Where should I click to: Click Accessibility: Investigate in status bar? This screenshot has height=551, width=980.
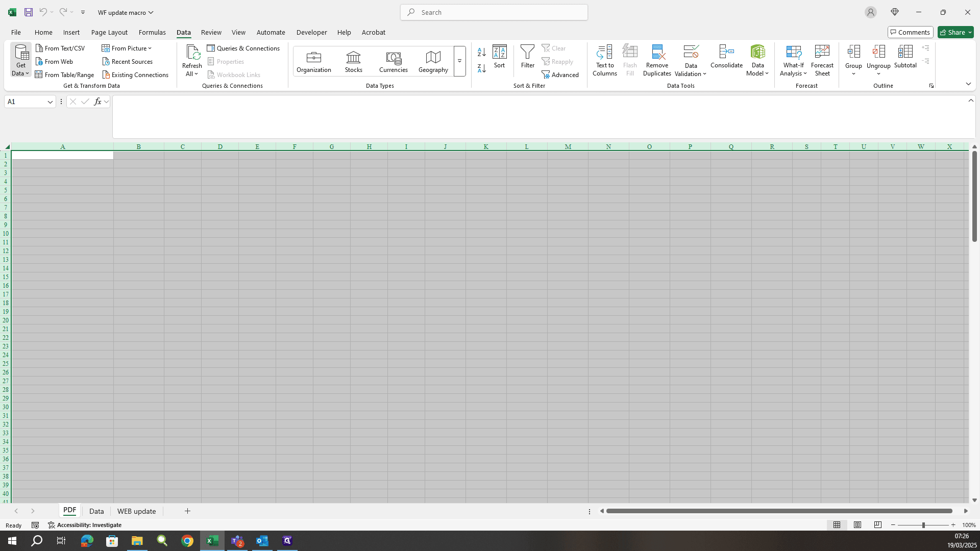(85, 525)
